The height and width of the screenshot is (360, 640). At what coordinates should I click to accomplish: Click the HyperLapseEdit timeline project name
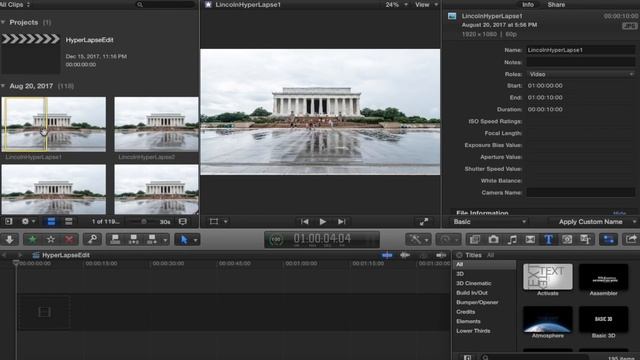click(x=66, y=255)
